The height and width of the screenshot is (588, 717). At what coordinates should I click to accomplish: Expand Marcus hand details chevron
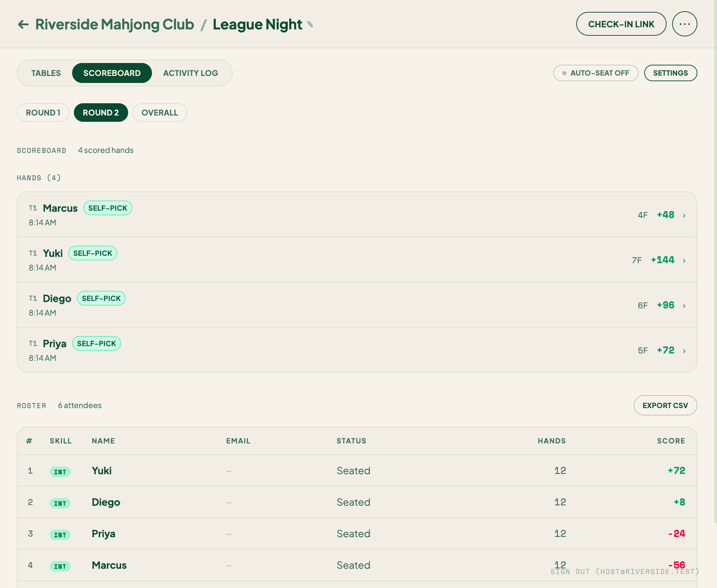tap(684, 215)
